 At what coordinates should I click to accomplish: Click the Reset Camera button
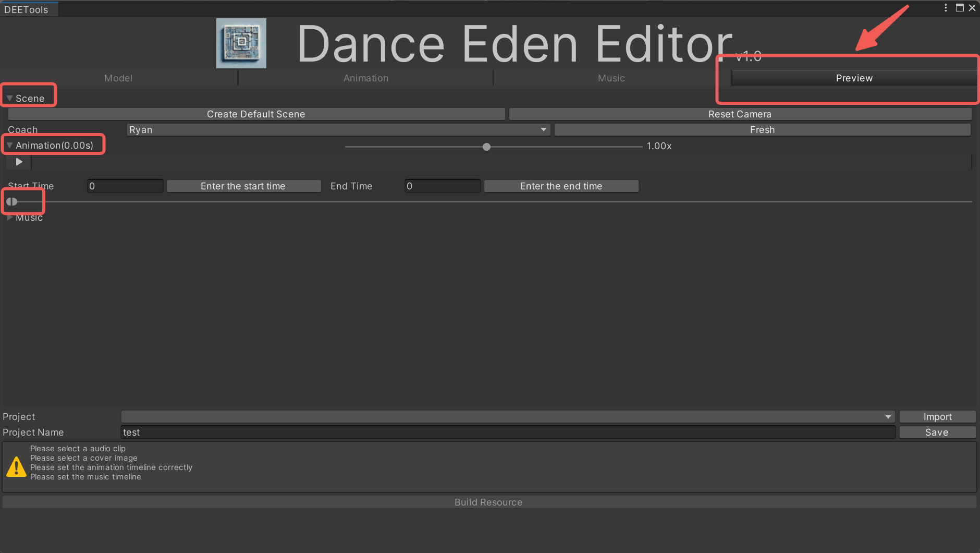point(740,114)
